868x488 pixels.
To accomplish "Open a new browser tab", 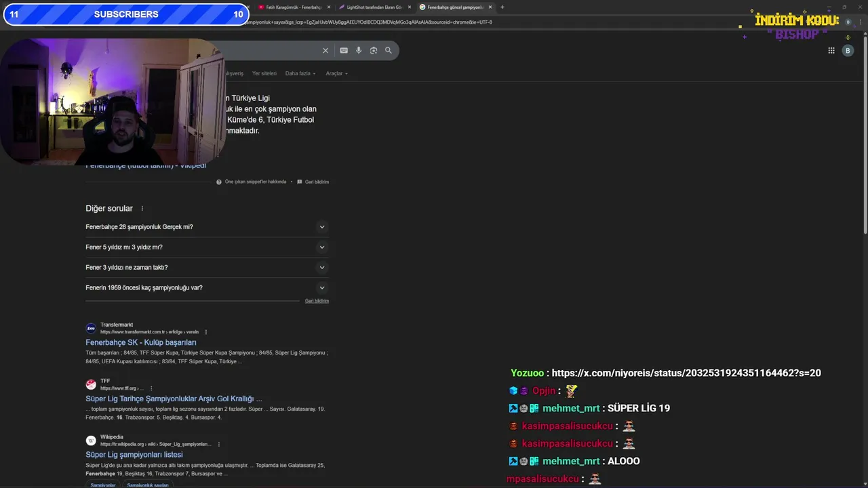I will (x=502, y=7).
